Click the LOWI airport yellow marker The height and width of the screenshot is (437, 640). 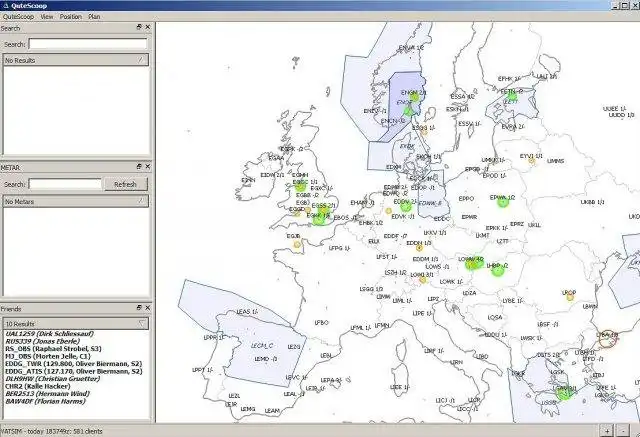coord(422,280)
